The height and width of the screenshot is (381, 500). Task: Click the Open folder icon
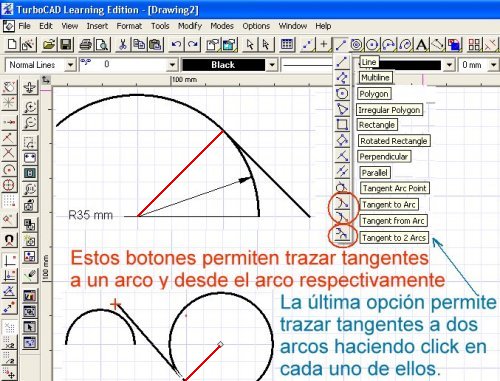[49, 45]
